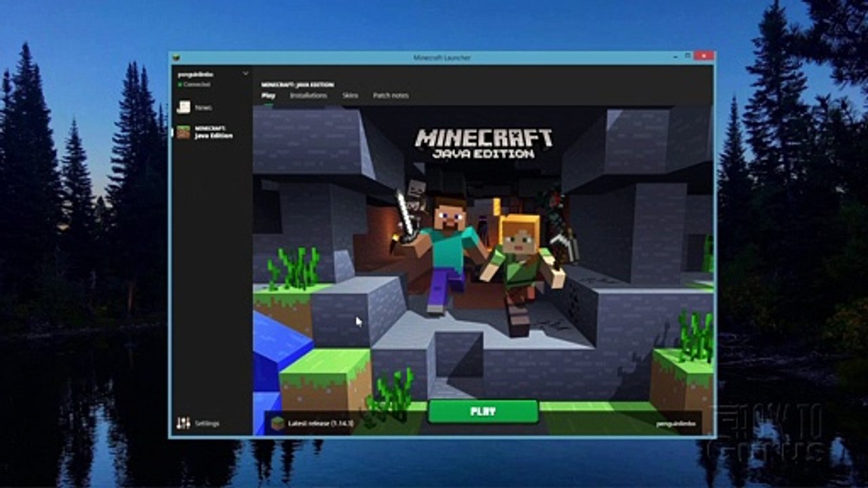Open the Patch notes tab
868x488 pixels.
point(391,96)
